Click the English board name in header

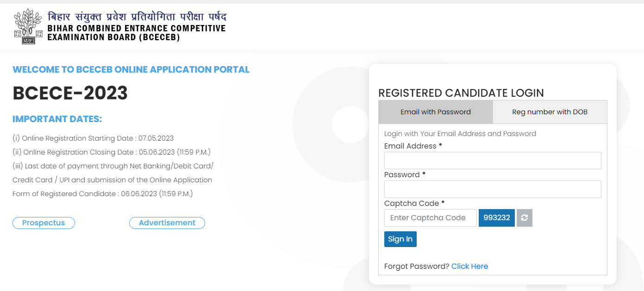pyautogui.click(x=137, y=33)
